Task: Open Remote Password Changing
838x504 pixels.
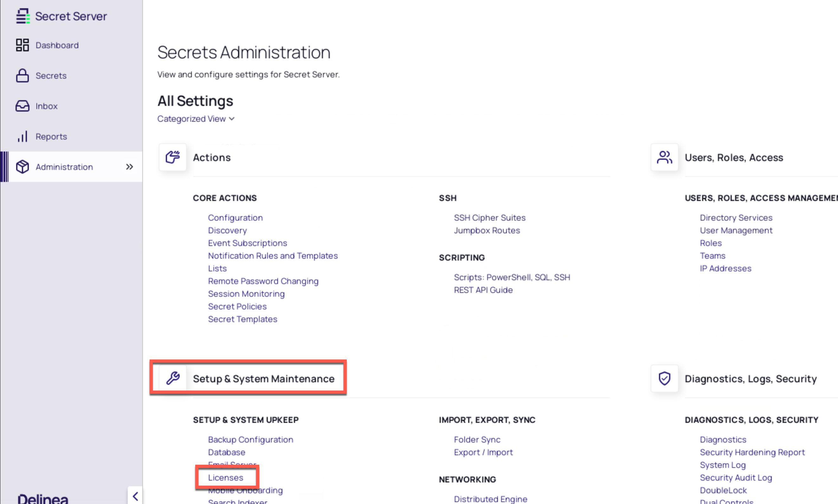Action: [263, 281]
